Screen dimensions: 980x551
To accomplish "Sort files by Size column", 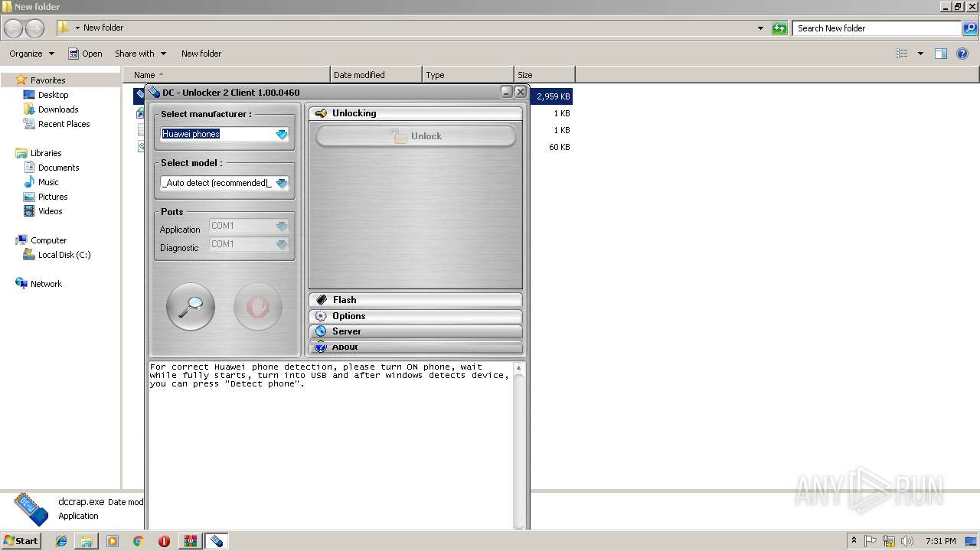I will pyautogui.click(x=544, y=75).
